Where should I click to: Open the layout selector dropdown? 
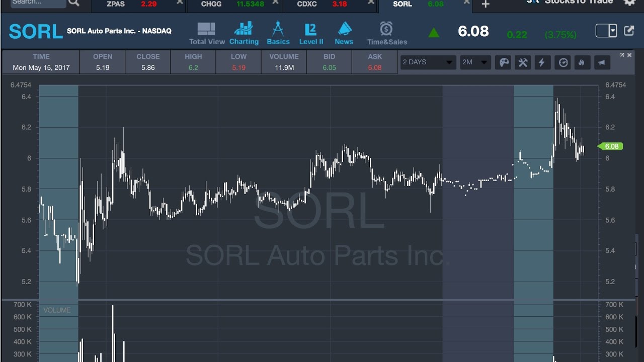coord(606,31)
